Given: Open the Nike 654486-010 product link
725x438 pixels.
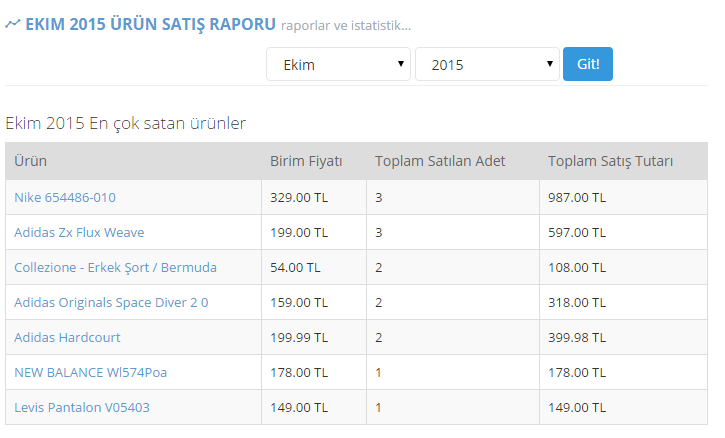Looking at the screenshot, I should pos(64,198).
